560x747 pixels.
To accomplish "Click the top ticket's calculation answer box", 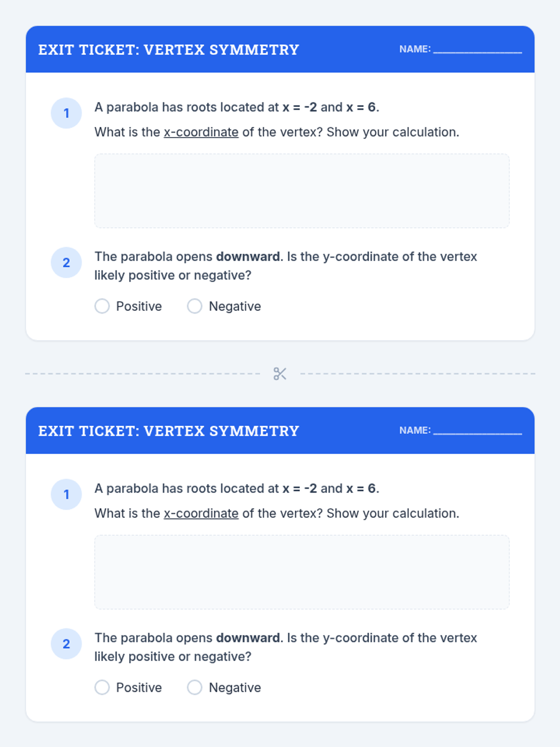I will pyautogui.click(x=301, y=190).
